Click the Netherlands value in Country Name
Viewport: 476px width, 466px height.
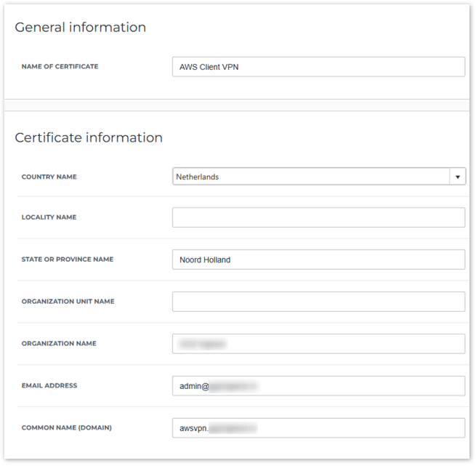[x=198, y=177]
